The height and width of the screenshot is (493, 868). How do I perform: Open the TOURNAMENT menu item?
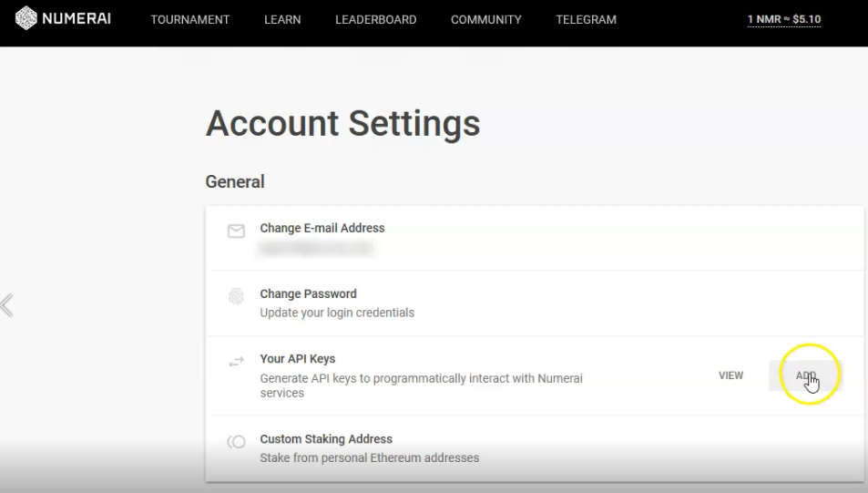point(189,19)
